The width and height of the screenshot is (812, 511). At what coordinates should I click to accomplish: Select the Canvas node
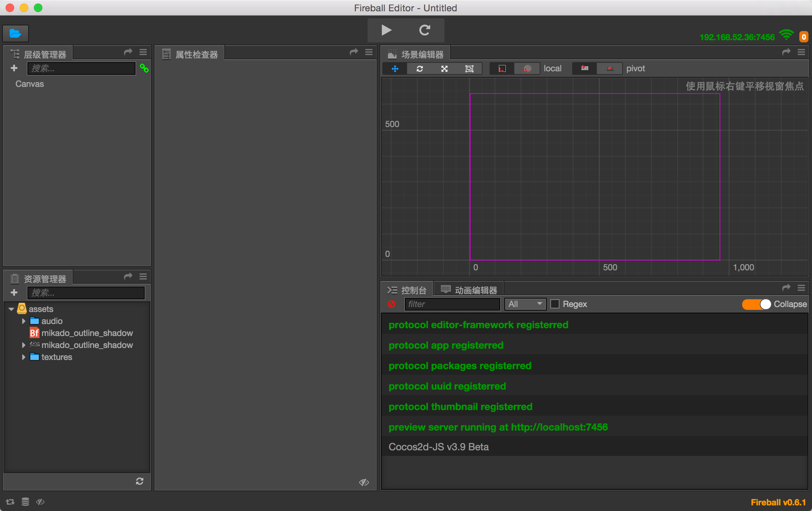click(x=30, y=84)
